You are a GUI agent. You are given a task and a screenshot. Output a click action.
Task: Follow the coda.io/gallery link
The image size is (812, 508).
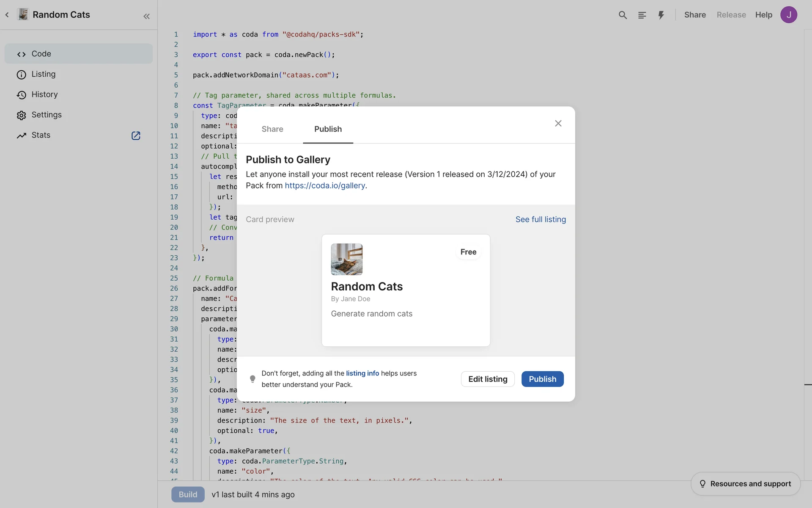click(325, 185)
